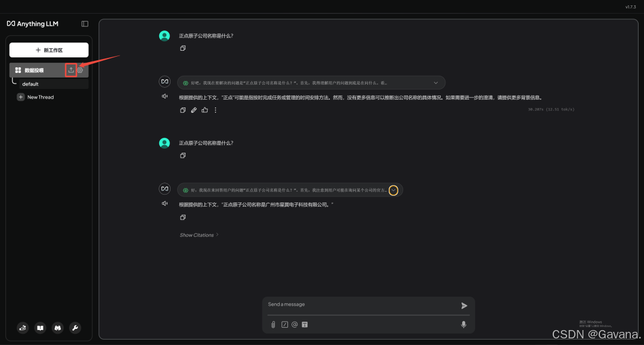
Task: Expand the first response's thought chevron
Action: pyautogui.click(x=436, y=82)
